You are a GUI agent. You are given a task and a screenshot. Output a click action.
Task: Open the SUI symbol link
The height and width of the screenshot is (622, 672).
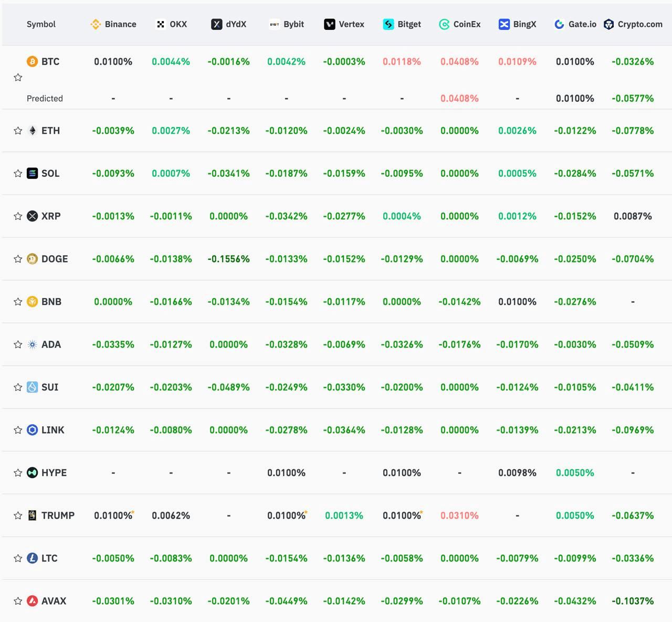coord(50,387)
